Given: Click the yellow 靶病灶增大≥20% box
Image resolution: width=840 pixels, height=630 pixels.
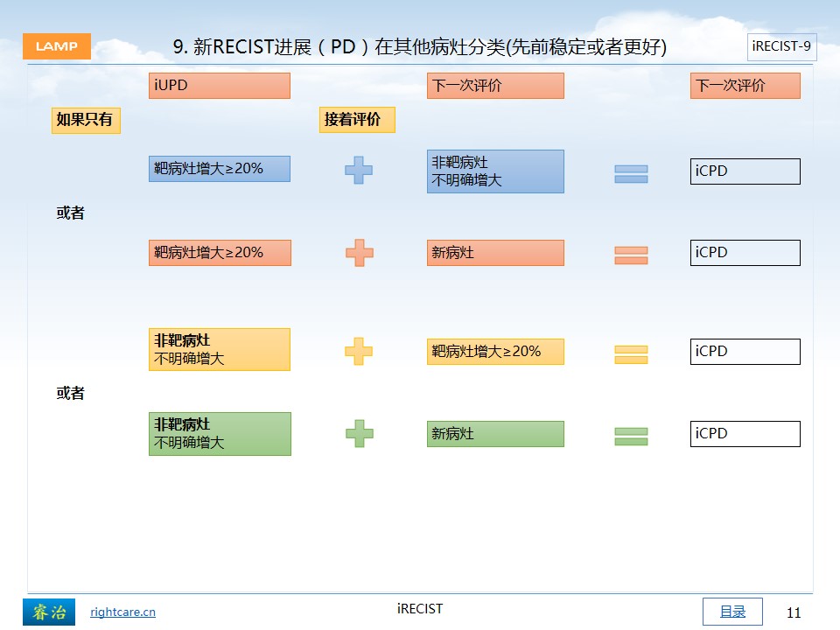Looking at the screenshot, I should click(495, 352).
